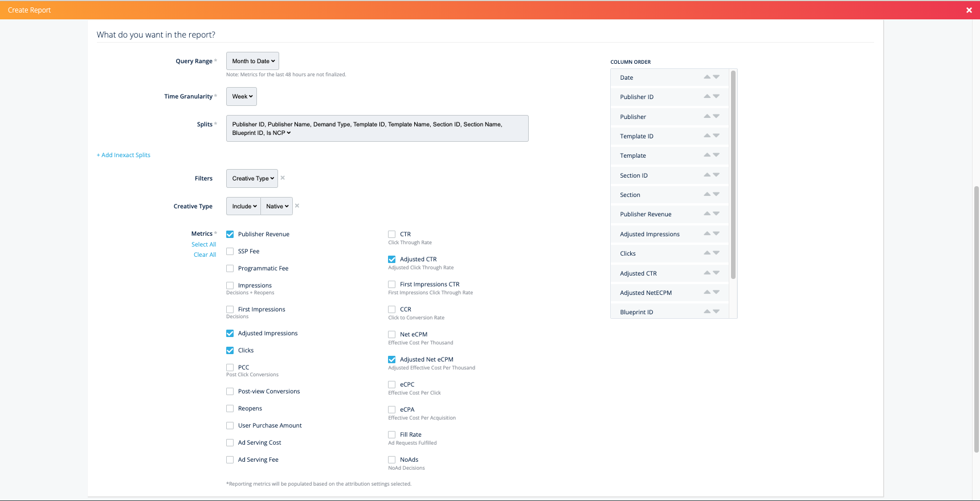Move Template column up with arrow icon
This screenshot has width=980, height=501.
(707, 155)
